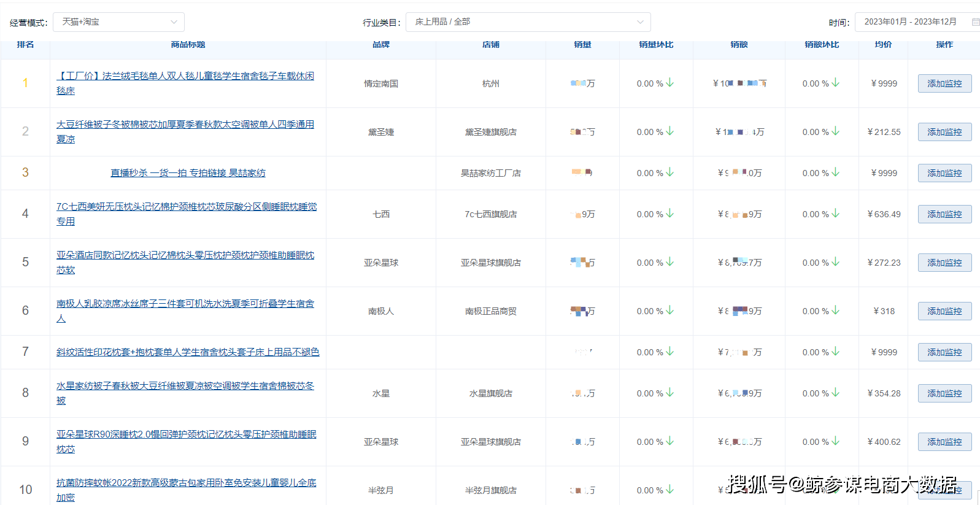
Task: Click the 销量环比 down arrow in rank 7 row
Action: [x=670, y=352]
